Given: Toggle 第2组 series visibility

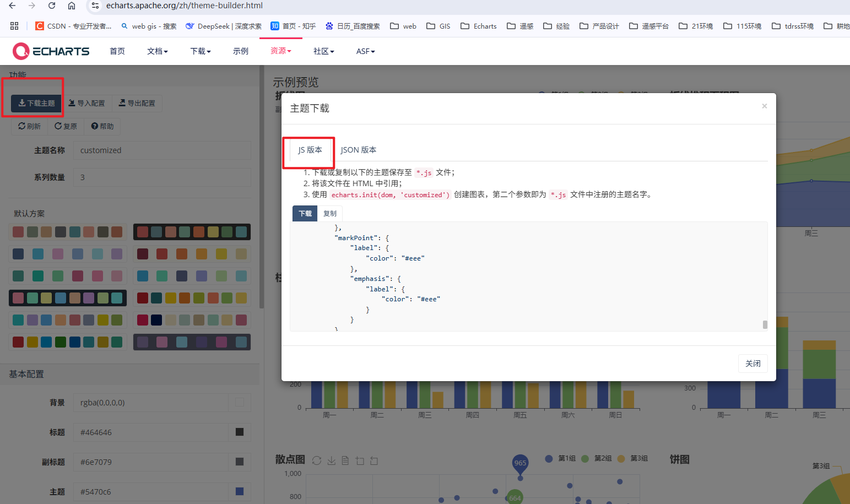Looking at the screenshot, I should pyautogui.click(x=603, y=458).
